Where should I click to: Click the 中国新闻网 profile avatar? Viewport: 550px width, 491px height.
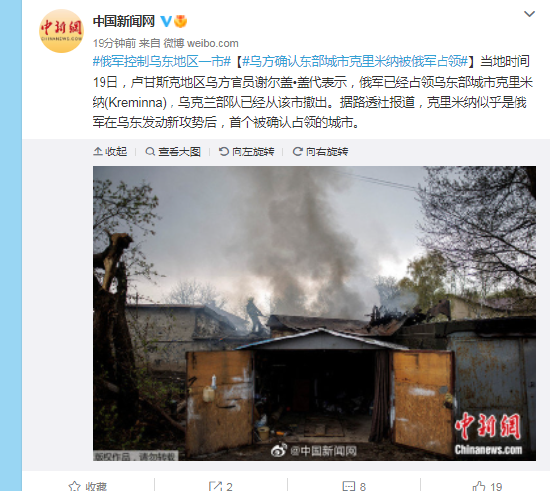61,31
